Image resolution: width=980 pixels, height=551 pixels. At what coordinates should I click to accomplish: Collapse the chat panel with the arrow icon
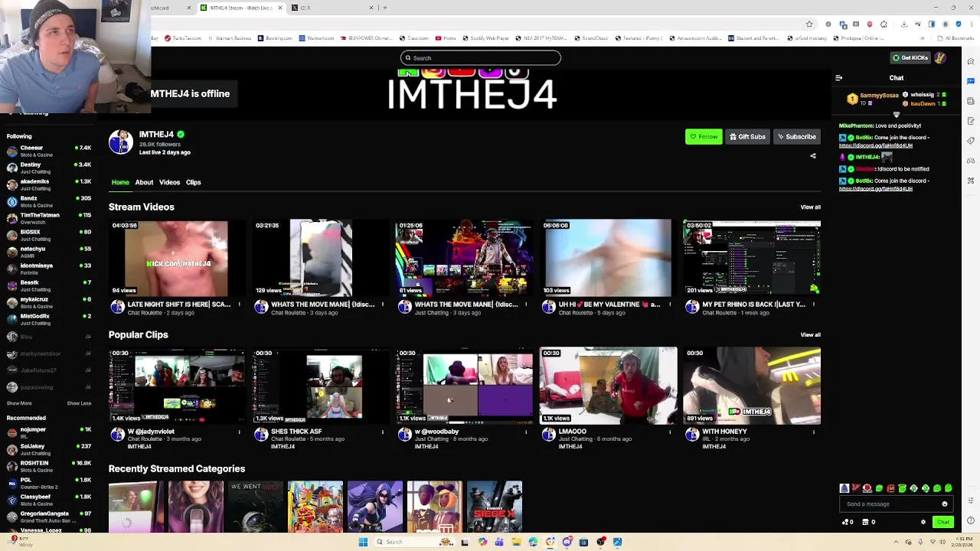coord(838,78)
